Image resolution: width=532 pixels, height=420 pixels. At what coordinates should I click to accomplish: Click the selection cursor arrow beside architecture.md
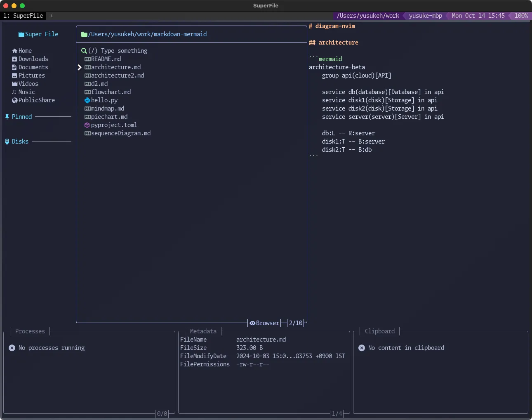(80, 67)
